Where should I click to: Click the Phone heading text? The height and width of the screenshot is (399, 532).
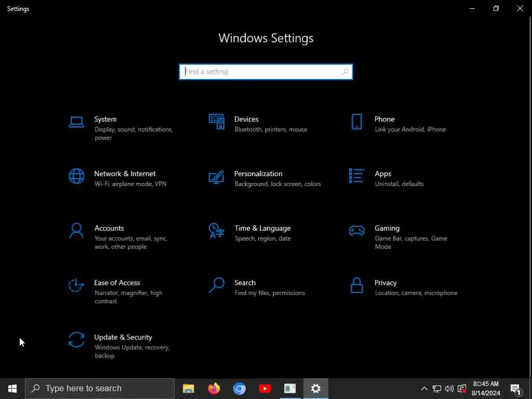[384, 119]
